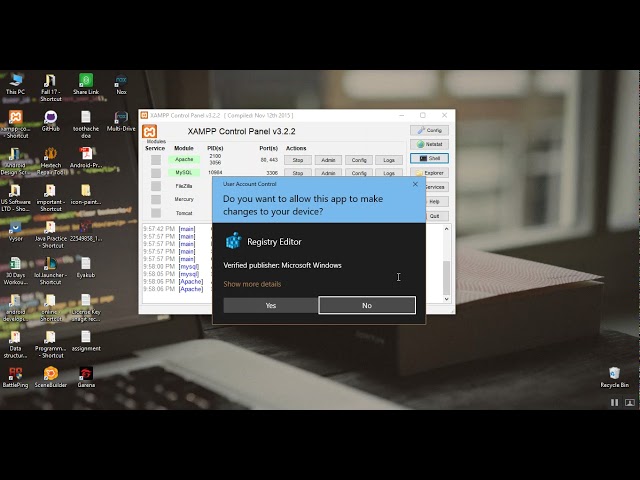Open XAMPP Config button in sidebar
Screen dimensions: 640x480
click(x=429, y=130)
